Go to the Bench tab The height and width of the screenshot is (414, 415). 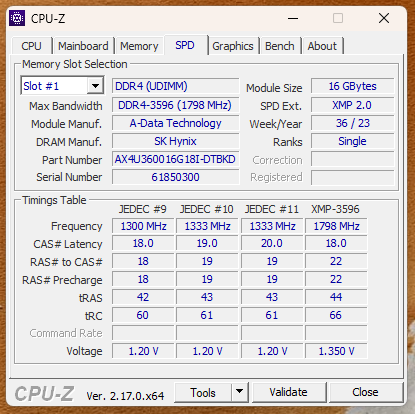click(x=280, y=46)
